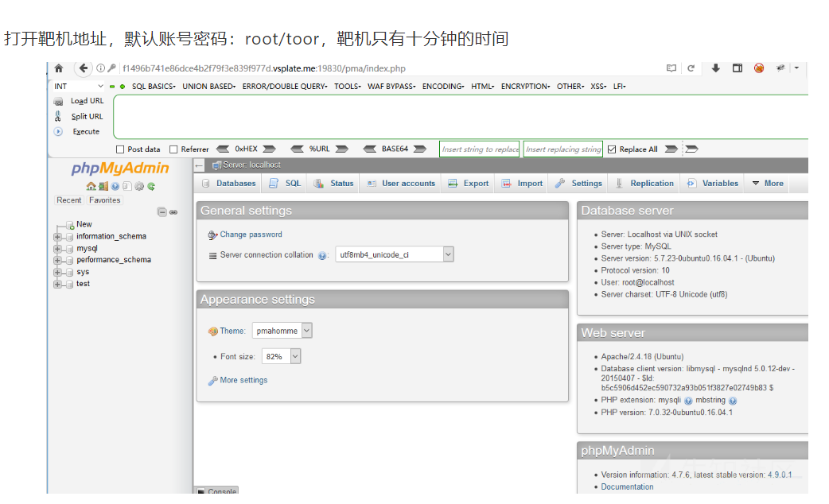The image size is (829, 504).
Task: Open phpMyAdmin documentation help icon in sidebar
Action: pos(115,186)
